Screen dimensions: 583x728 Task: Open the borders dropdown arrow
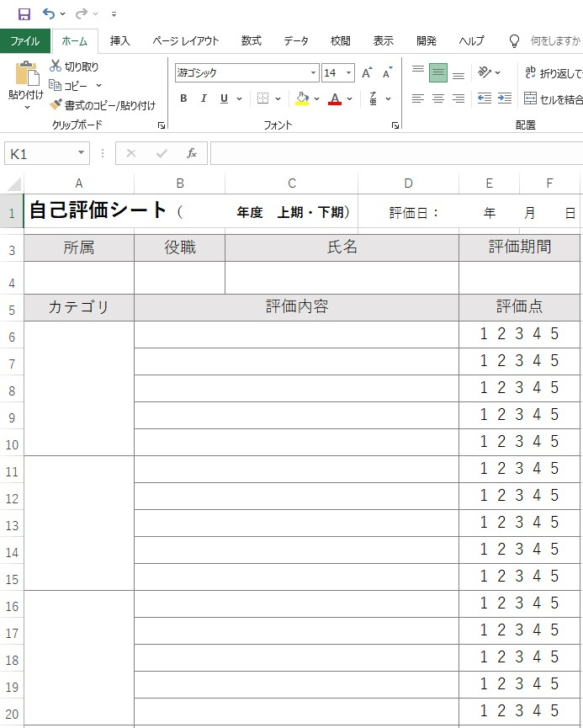[x=278, y=99]
